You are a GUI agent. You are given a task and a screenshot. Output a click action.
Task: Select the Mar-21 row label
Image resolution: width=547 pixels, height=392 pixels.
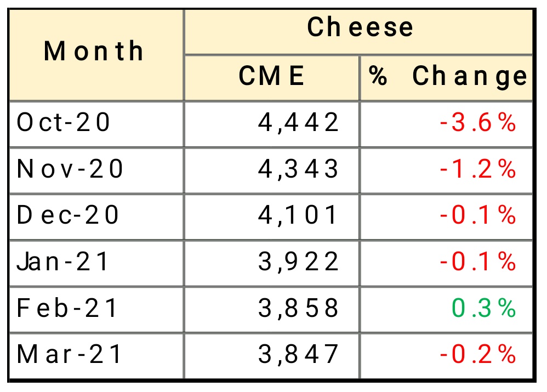pyautogui.click(x=70, y=355)
